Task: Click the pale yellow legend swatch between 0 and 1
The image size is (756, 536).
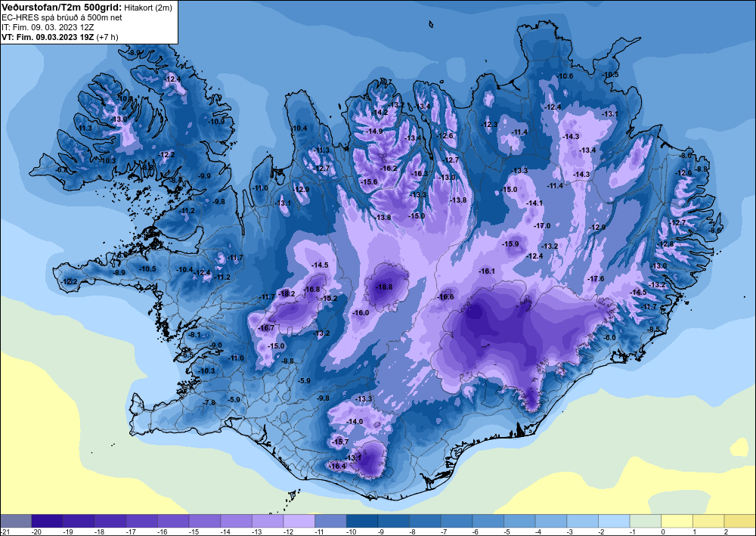Action: tap(677, 521)
